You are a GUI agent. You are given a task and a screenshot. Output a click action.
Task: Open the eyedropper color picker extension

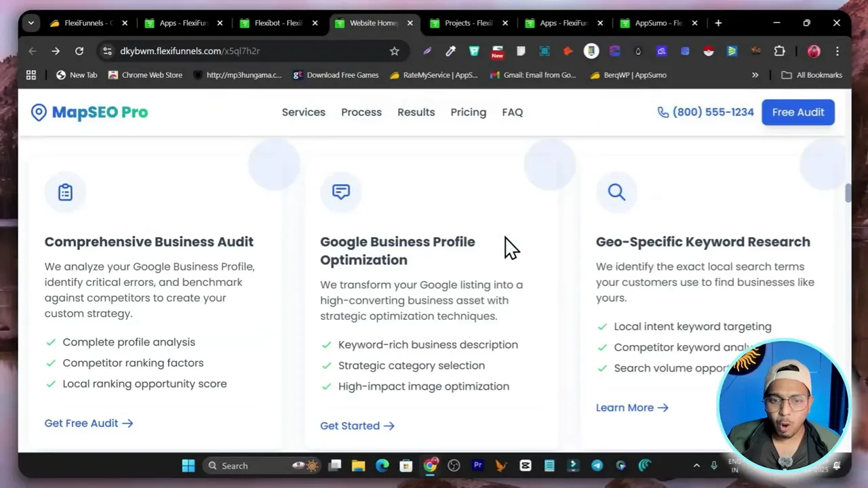pyautogui.click(x=450, y=51)
